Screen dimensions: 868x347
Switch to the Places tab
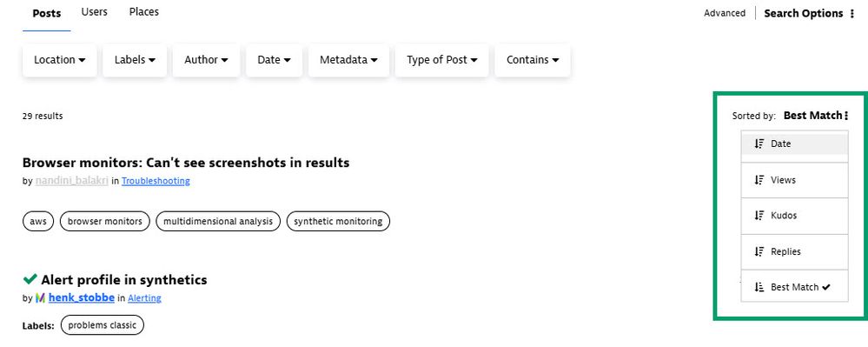tap(144, 11)
